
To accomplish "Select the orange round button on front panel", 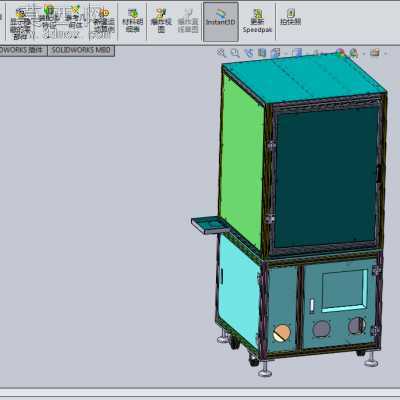I will click(282, 333).
